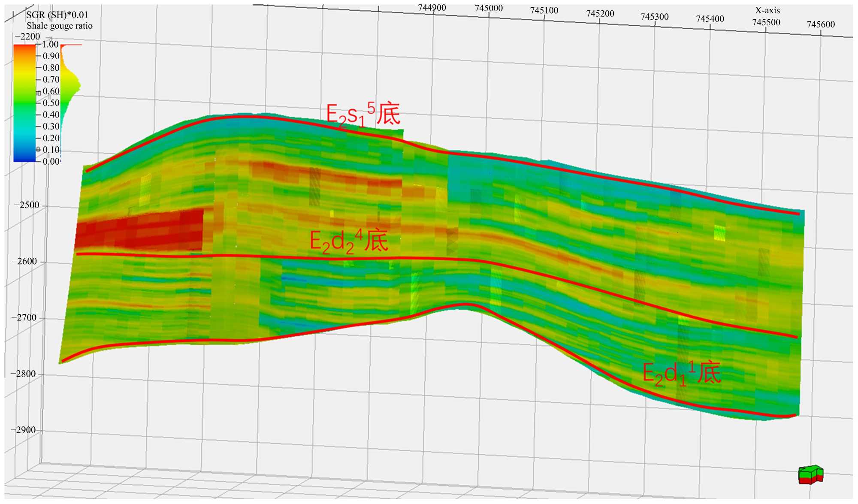858x504 pixels.
Task: Click the red E2s1 5底 horizon label
Action: (x=363, y=114)
